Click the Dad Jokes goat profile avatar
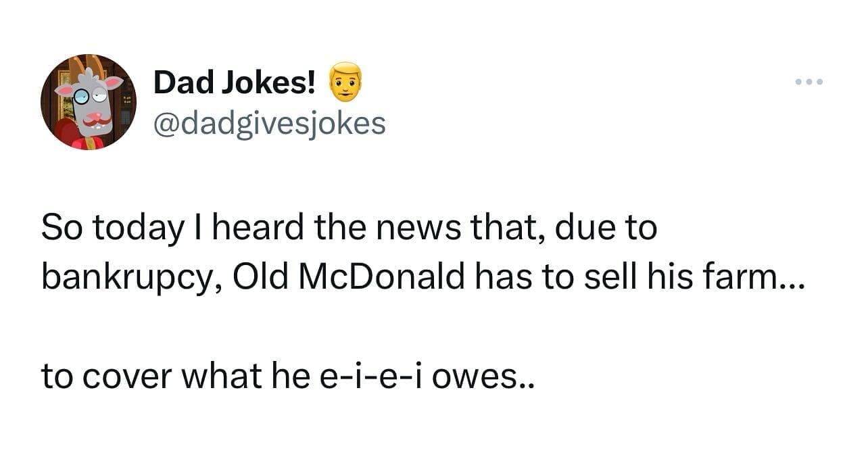This screenshot has height=457, width=868. click(x=89, y=102)
